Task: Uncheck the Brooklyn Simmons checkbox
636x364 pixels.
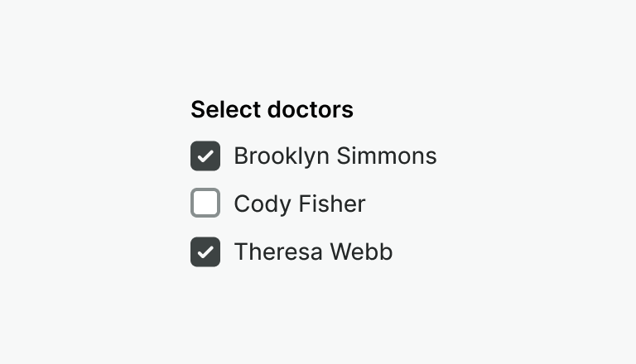Action: [205, 156]
